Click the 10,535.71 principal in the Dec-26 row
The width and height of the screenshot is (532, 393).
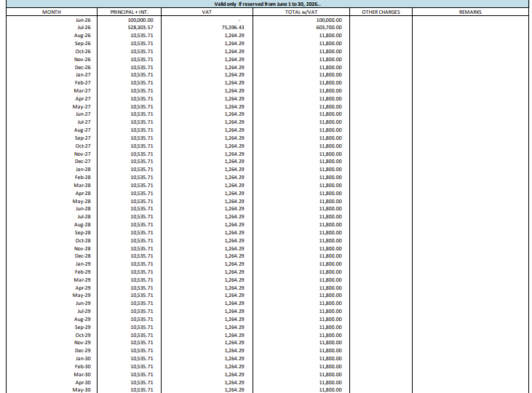tap(142, 68)
